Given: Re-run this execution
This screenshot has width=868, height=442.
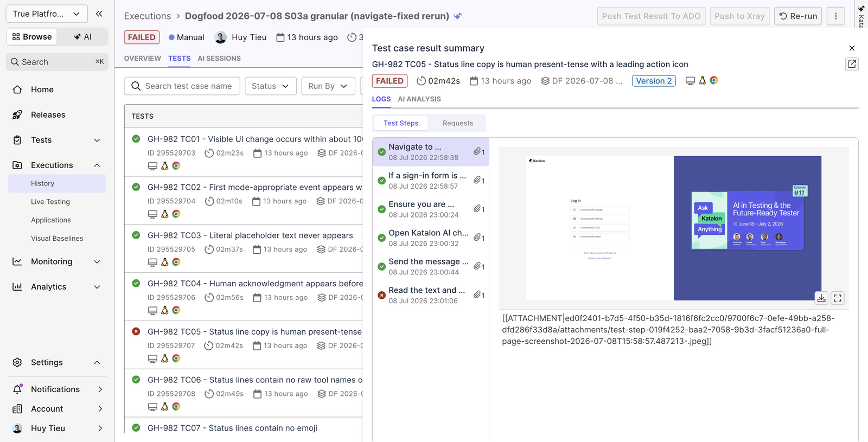Looking at the screenshot, I should pos(798,16).
